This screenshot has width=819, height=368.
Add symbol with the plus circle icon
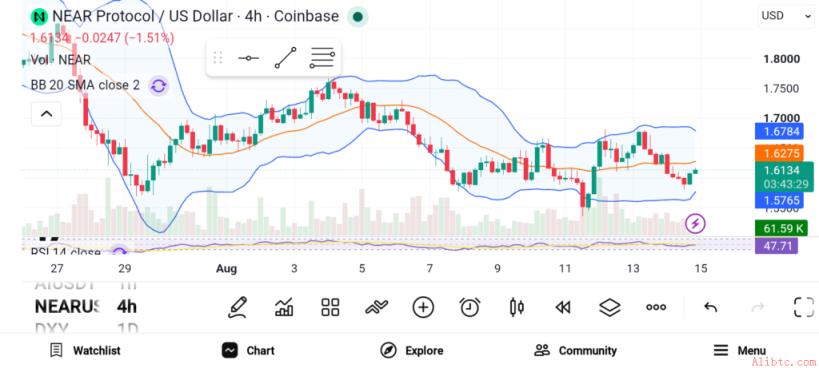[423, 307]
